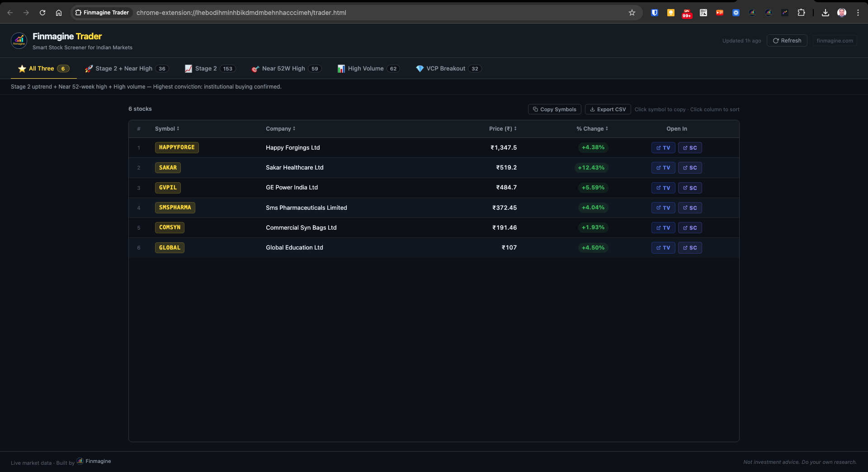
Task: Sort the table by Price column
Action: click(502, 129)
